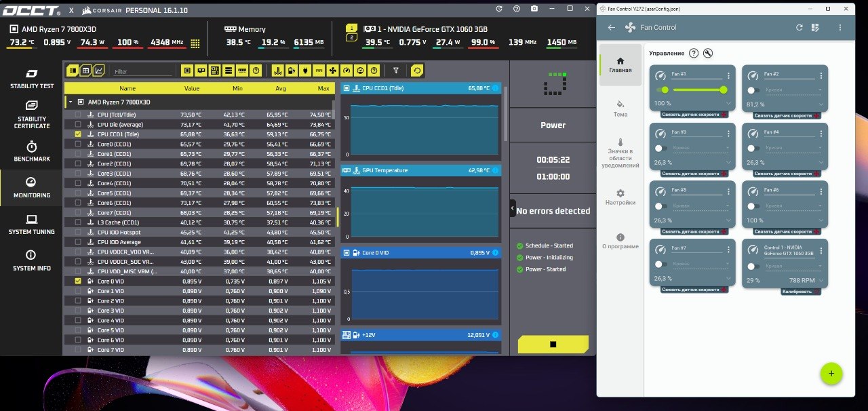This screenshot has height=411, width=868.
Task: Enable the Fan #5 manual toggle
Action: (661, 206)
